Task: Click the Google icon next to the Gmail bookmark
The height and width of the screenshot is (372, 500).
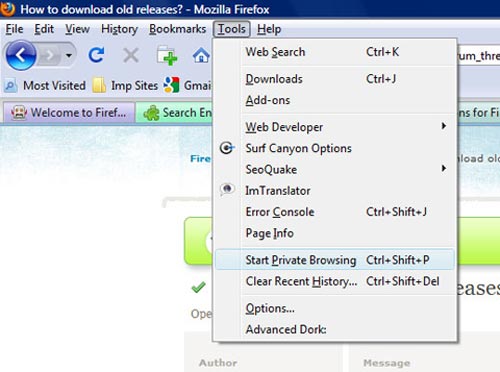Action: [x=171, y=85]
